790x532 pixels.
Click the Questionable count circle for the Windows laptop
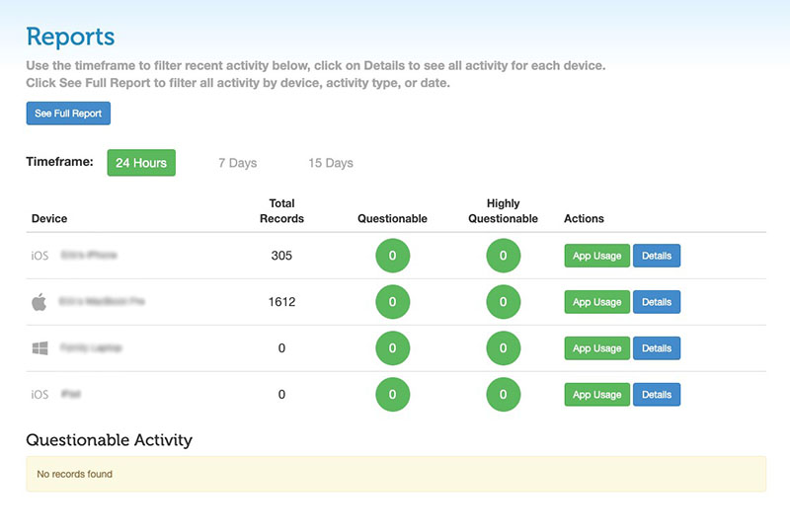point(392,348)
